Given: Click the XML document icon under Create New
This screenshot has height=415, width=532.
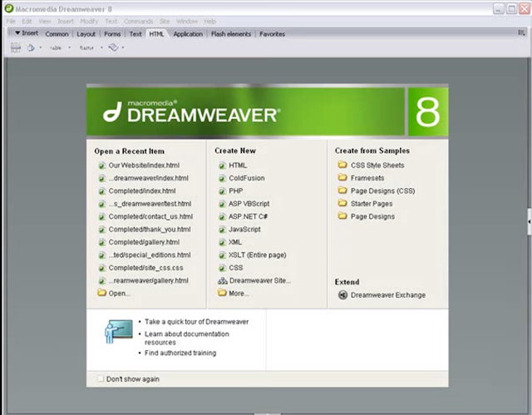Looking at the screenshot, I should tap(222, 242).
